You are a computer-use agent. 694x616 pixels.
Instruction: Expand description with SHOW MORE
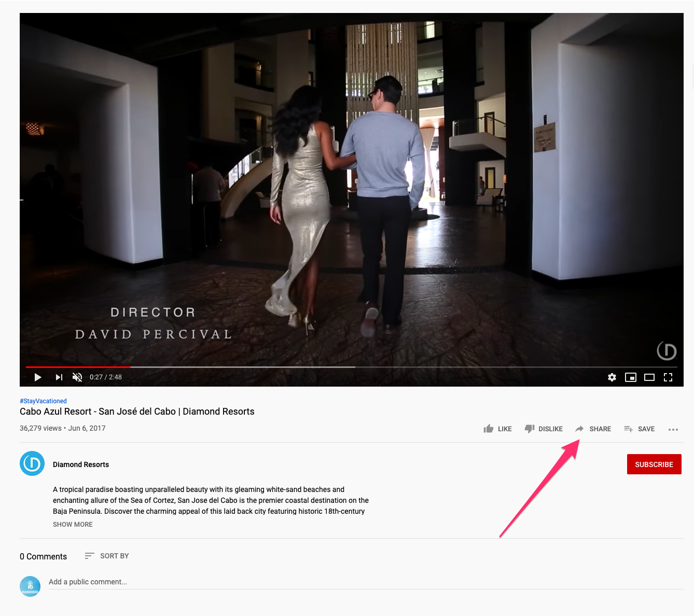(73, 524)
